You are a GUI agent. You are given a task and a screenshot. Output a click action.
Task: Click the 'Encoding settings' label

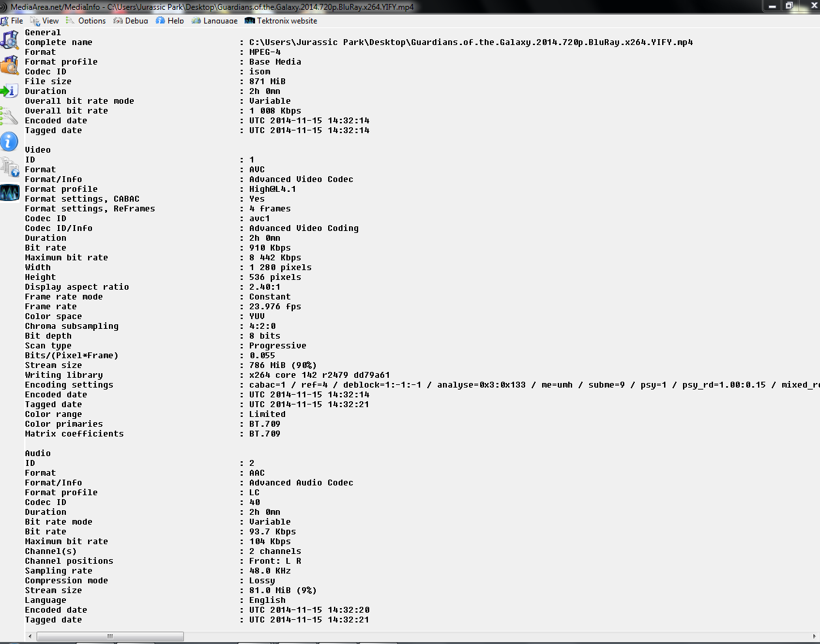69,385
